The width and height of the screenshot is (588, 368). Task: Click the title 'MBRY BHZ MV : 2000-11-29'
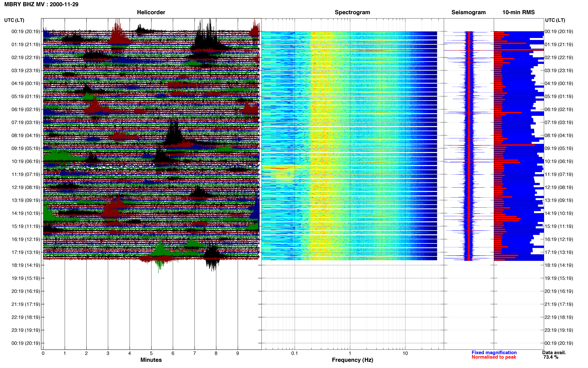(41, 4)
